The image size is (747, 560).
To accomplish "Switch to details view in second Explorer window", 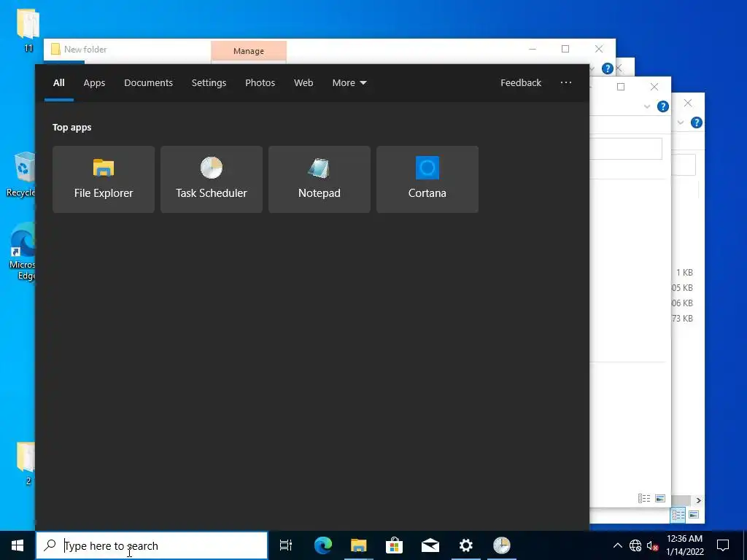I will pyautogui.click(x=644, y=499).
